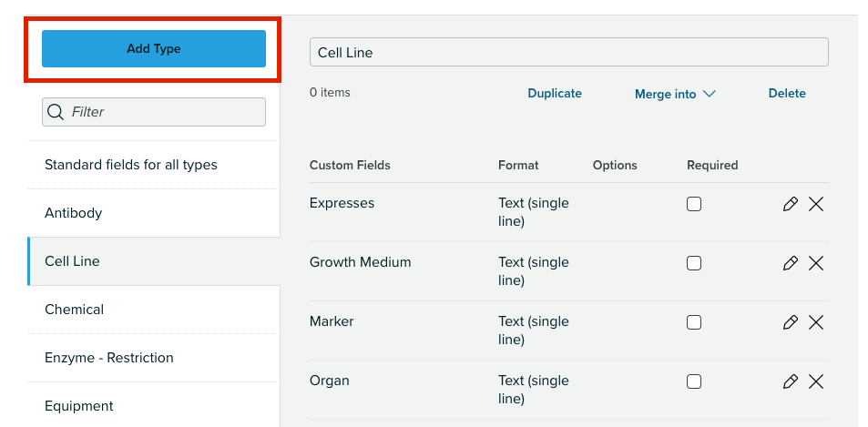Focus the Filter search field
The image size is (868, 427).
[154, 112]
